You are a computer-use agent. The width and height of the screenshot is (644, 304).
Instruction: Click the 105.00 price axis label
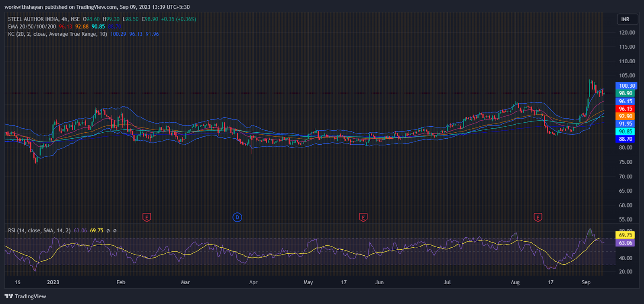point(627,76)
